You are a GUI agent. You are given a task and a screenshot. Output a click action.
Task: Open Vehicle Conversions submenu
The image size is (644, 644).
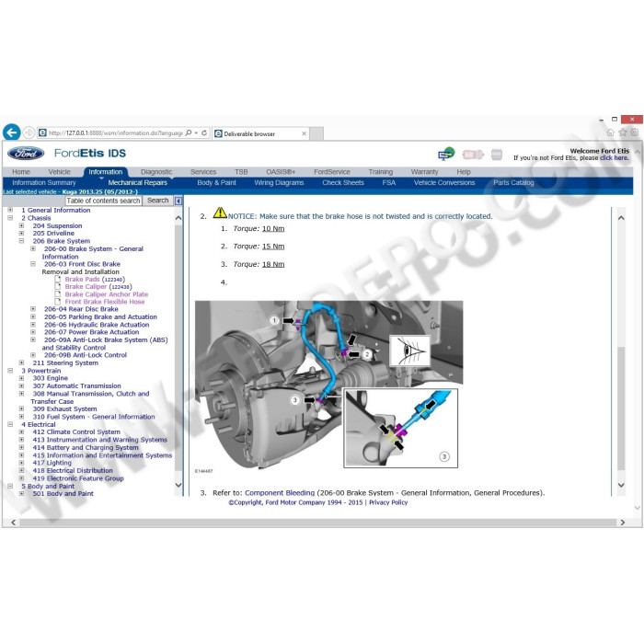[x=444, y=183]
